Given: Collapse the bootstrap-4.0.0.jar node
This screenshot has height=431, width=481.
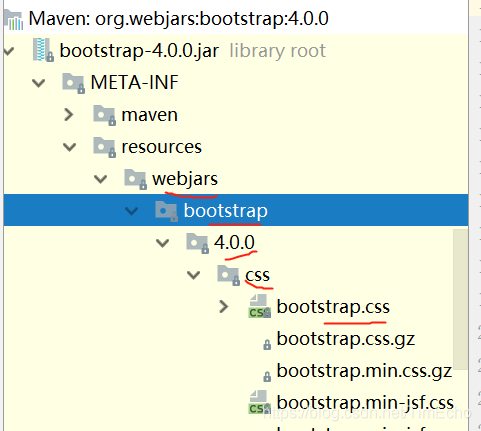Looking at the screenshot, I should pos(9,51).
